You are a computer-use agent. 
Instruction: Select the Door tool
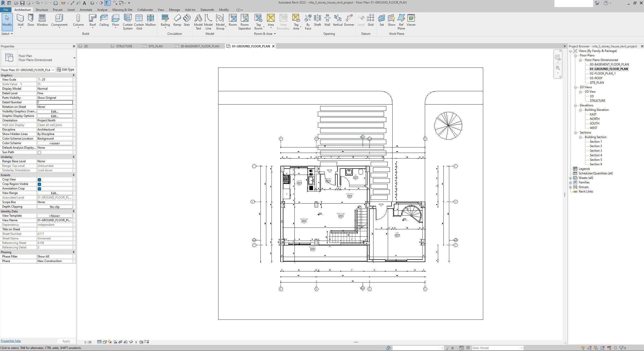(x=31, y=20)
